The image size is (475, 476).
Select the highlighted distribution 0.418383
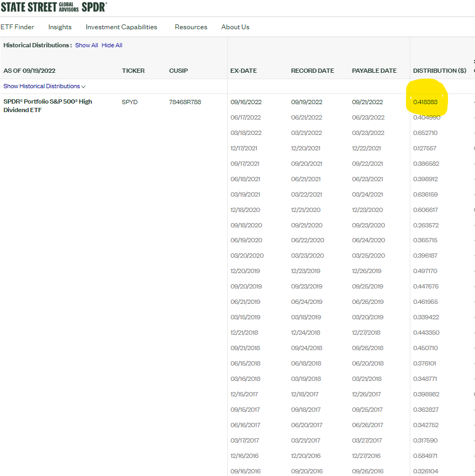[x=425, y=102]
